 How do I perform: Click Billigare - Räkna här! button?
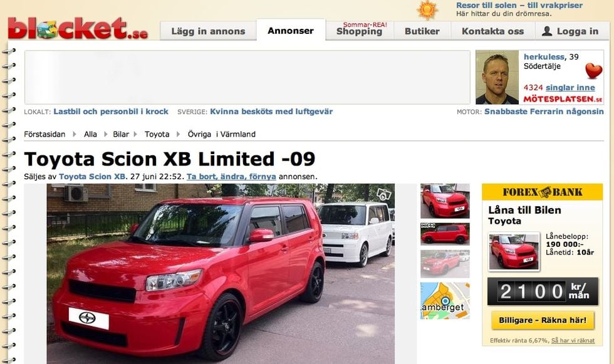(x=543, y=320)
